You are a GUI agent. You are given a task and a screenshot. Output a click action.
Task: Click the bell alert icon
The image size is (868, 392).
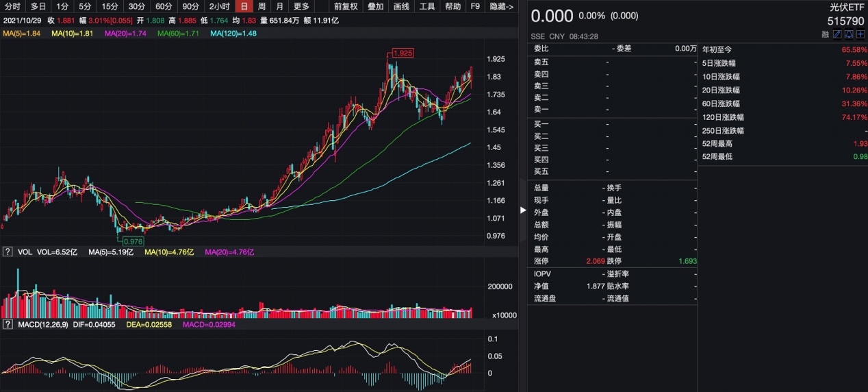(x=849, y=34)
